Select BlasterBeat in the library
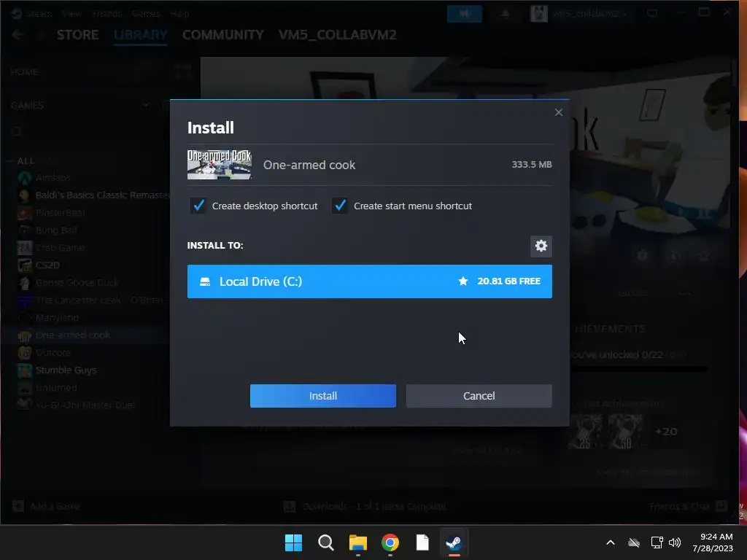Image resolution: width=747 pixels, height=560 pixels. [x=61, y=213]
